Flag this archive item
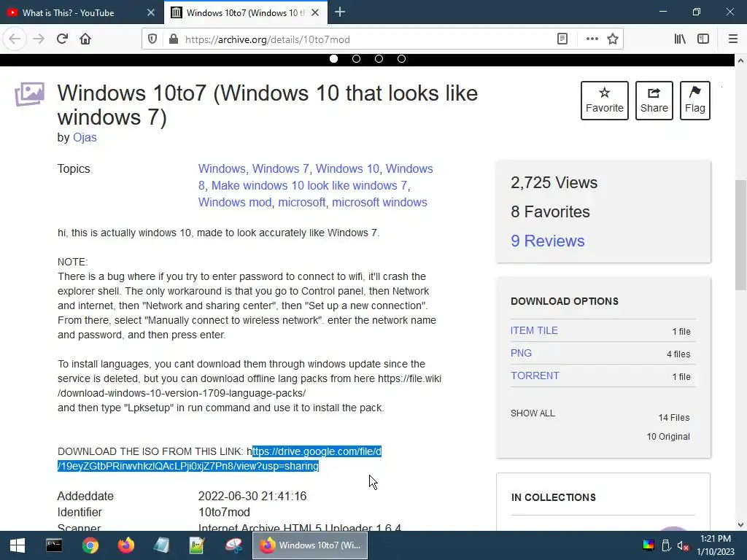 pos(695,101)
